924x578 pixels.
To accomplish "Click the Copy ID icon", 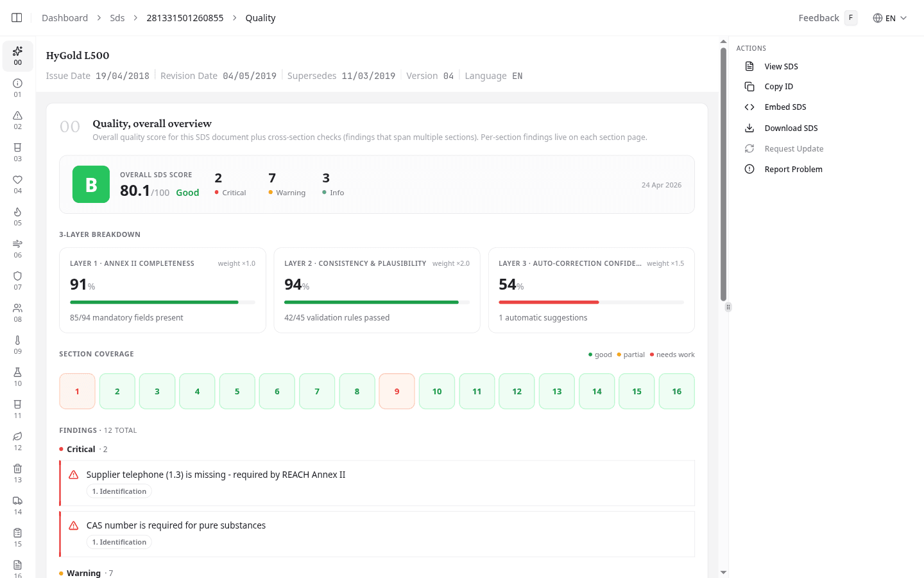I will pos(749,87).
